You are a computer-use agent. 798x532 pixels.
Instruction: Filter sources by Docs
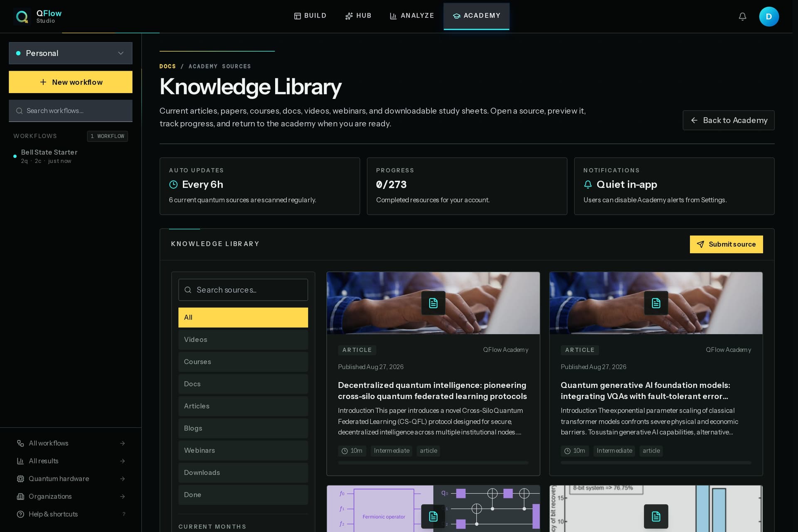(x=243, y=384)
